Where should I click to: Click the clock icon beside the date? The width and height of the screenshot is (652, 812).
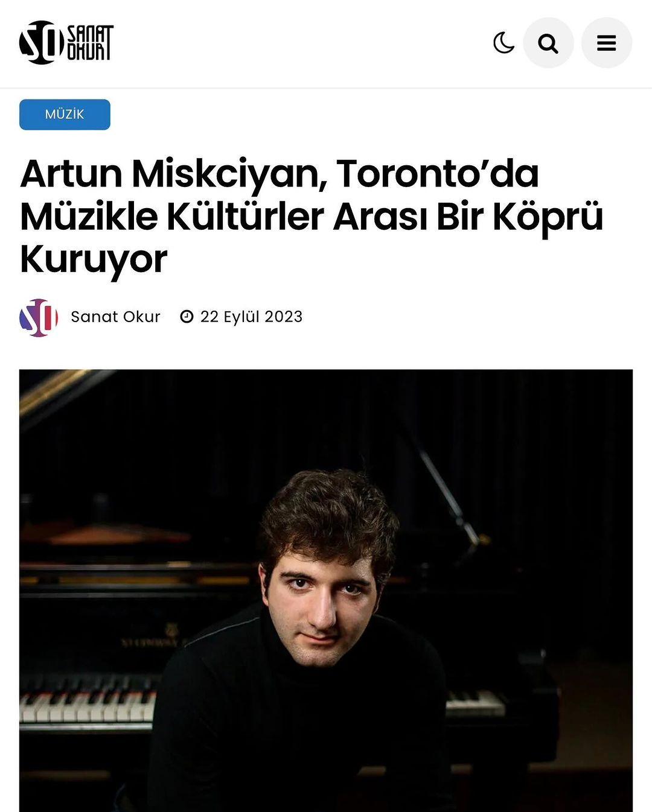click(187, 317)
